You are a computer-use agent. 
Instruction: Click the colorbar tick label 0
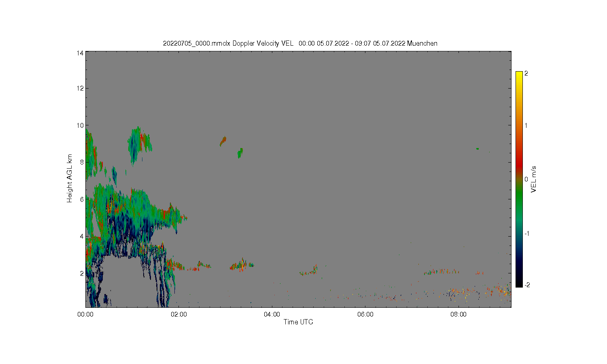point(526,179)
